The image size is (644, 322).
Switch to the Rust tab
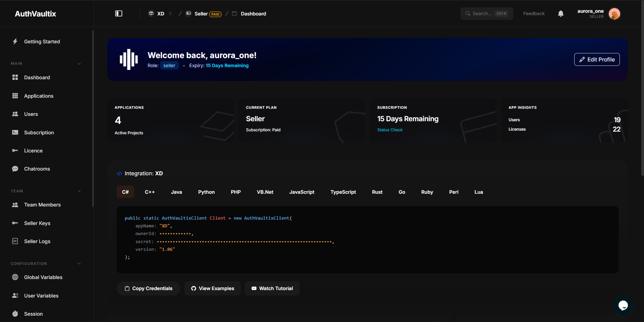point(377,192)
